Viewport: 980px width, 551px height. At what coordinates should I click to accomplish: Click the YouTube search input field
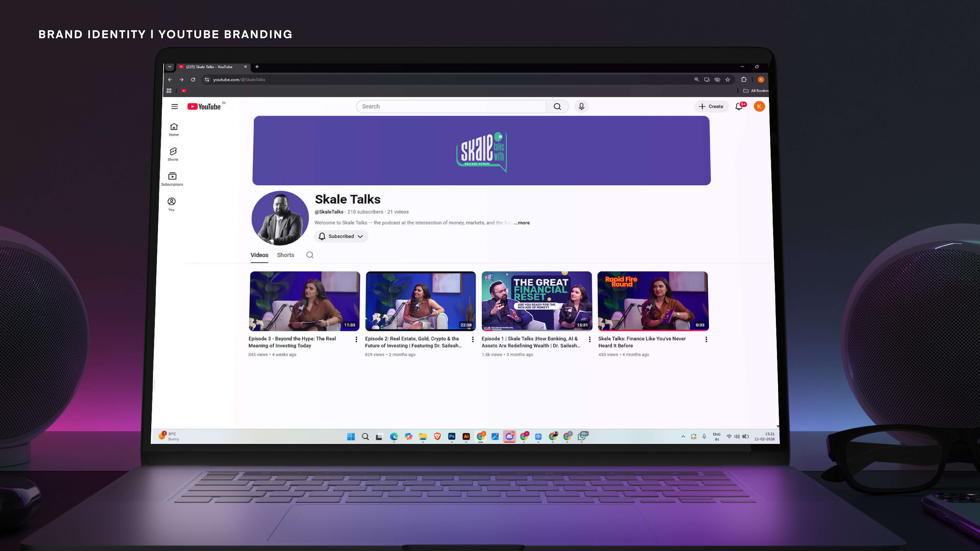(451, 107)
